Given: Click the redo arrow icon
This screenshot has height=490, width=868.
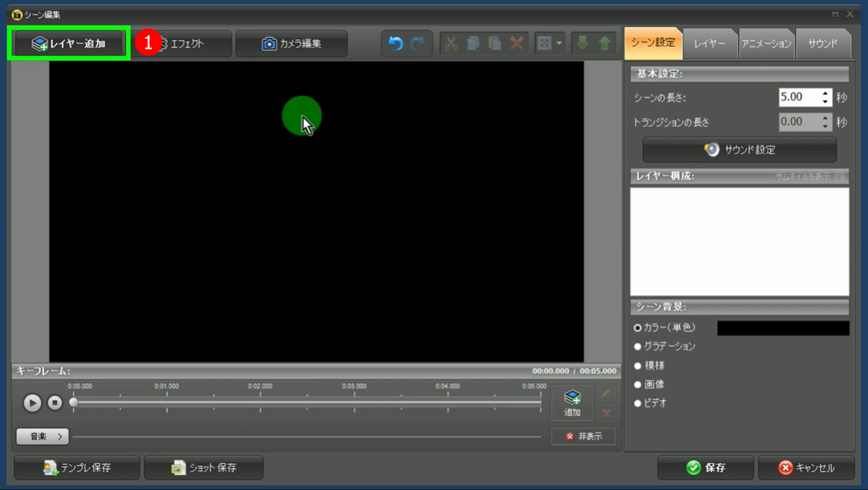Looking at the screenshot, I should (x=417, y=43).
